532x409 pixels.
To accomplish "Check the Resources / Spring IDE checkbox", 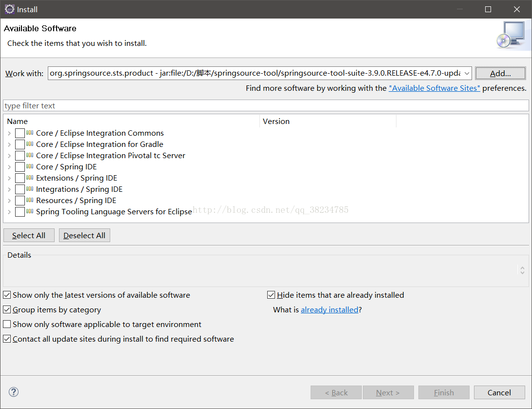I will (20, 201).
